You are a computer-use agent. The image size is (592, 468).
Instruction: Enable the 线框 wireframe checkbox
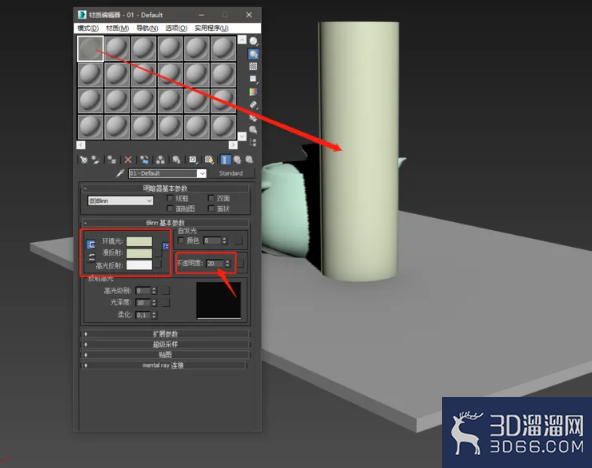tap(170, 198)
